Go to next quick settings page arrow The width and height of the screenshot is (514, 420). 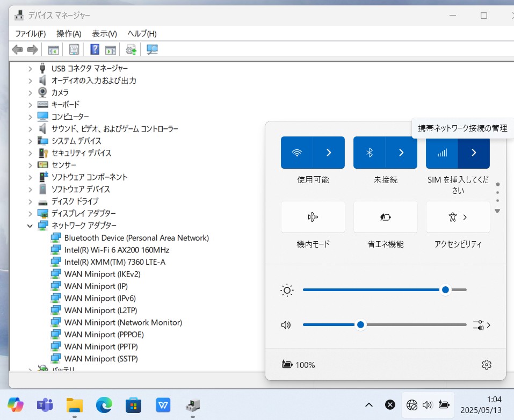[497, 211]
